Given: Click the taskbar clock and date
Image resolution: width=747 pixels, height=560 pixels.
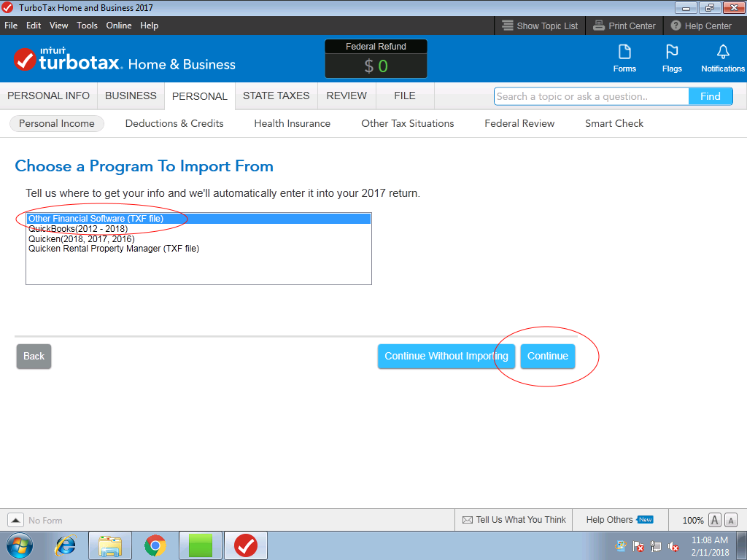Looking at the screenshot, I should (x=710, y=546).
